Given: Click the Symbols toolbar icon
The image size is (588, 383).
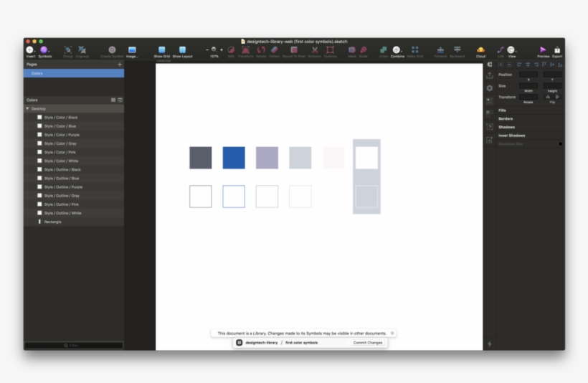Looking at the screenshot, I should tap(44, 50).
